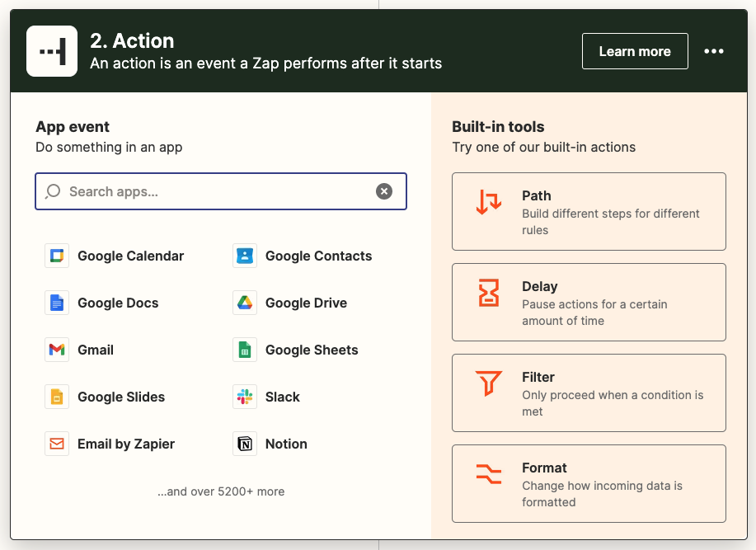Select the Gmail app icon

(x=55, y=350)
